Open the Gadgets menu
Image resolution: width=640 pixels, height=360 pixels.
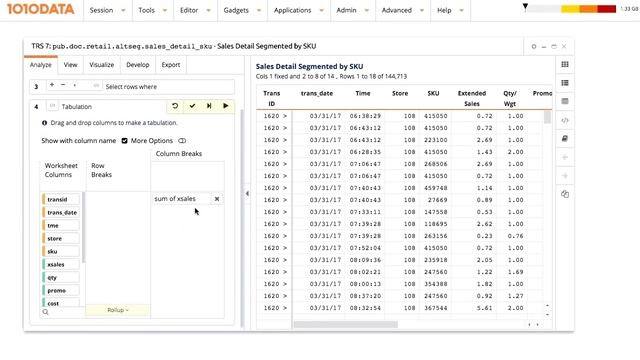[x=242, y=10]
